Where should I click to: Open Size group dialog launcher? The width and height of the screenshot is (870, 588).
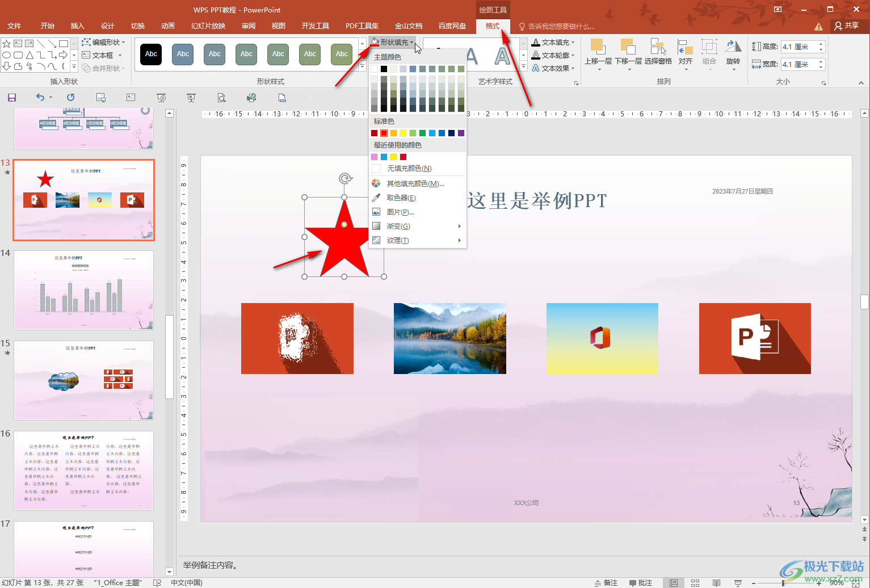coord(823,83)
